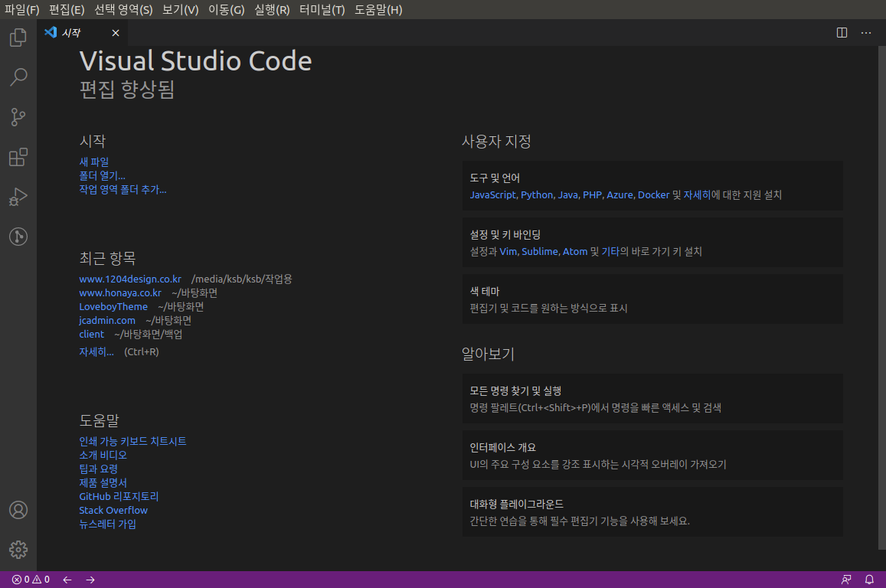The image size is (886, 588).
Task: Open the Accounts icon
Action: pos(18,510)
